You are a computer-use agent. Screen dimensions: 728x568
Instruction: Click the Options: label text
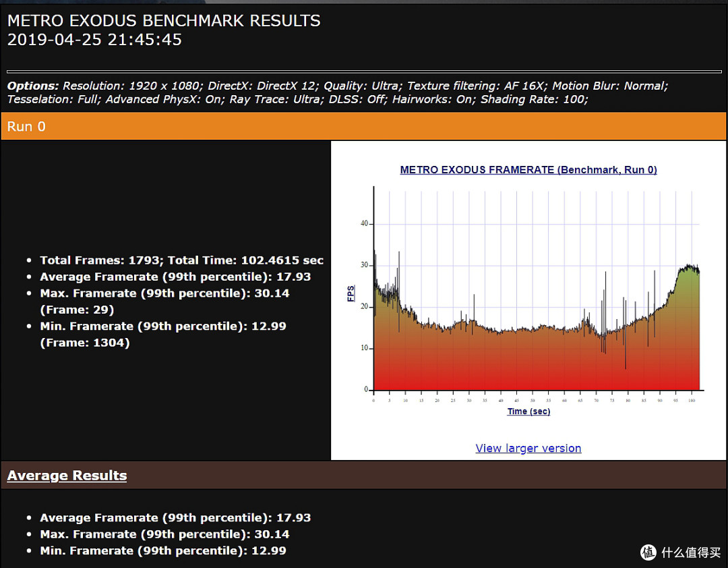(x=33, y=86)
